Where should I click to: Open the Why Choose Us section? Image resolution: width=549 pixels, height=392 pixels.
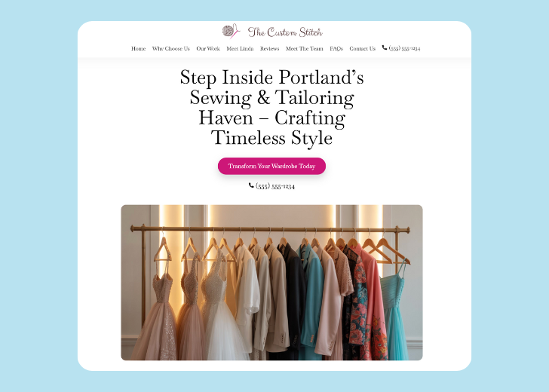point(171,49)
